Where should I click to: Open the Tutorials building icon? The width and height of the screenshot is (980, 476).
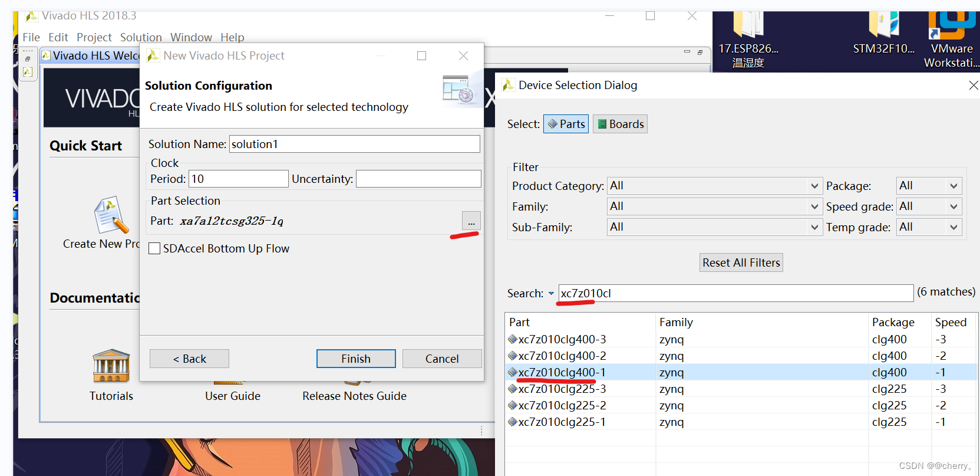tap(111, 366)
